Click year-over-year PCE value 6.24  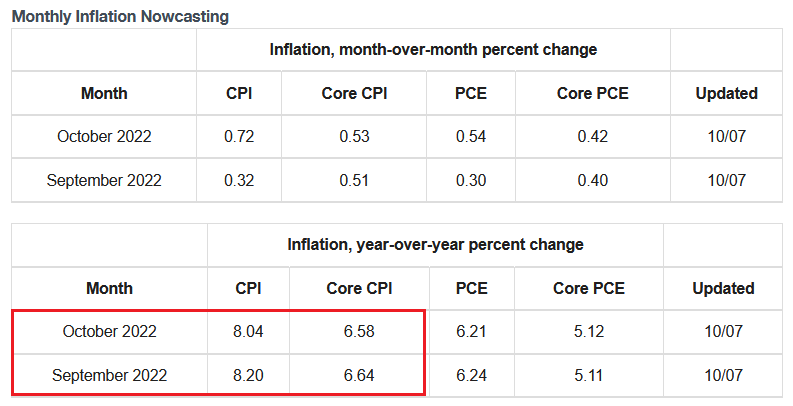point(471,375)
